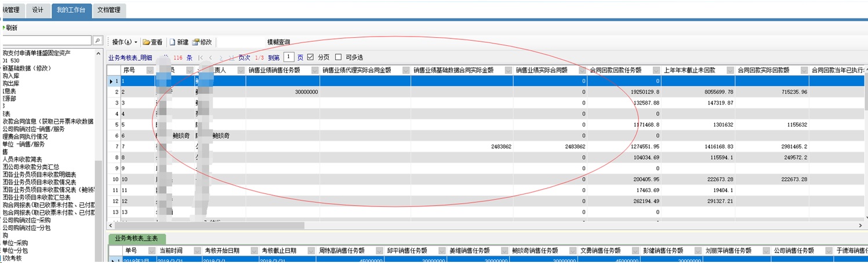Open filter dropdown on 序号 column
Screen dimensions: 868x263
pyautogui.click(x=150, y=70)
